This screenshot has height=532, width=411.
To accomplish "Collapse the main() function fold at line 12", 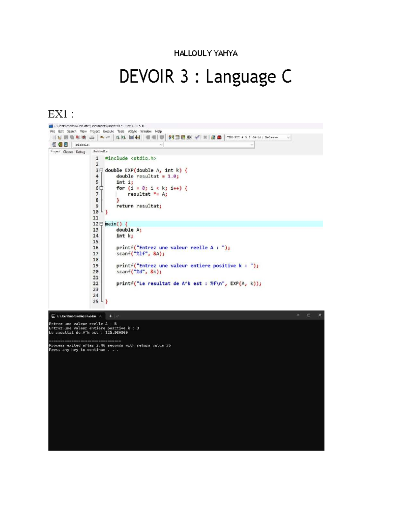I will pyautogui.click(x=101, y=223).
